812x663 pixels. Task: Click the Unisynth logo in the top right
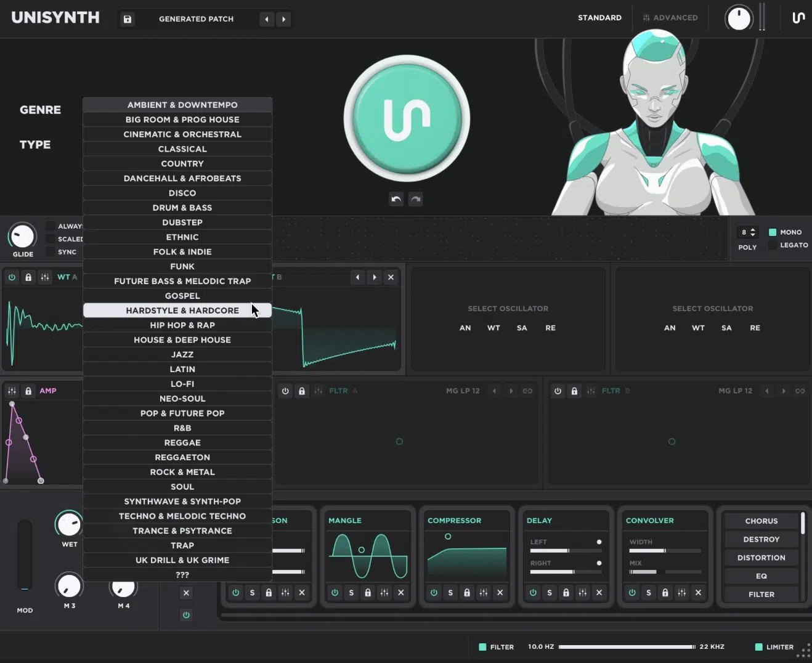tap(798, 18)
